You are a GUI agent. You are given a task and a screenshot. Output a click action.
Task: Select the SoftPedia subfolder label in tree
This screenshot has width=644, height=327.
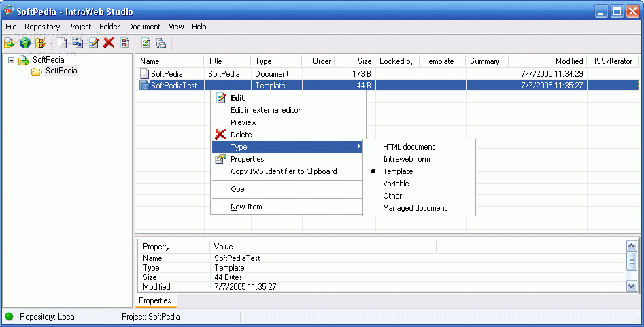(61, 71)
